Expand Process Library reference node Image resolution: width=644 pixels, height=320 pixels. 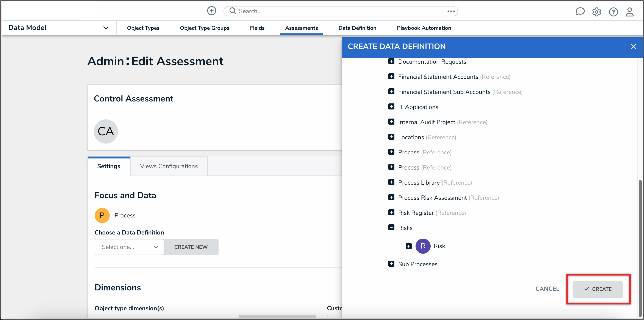(391, 182)
